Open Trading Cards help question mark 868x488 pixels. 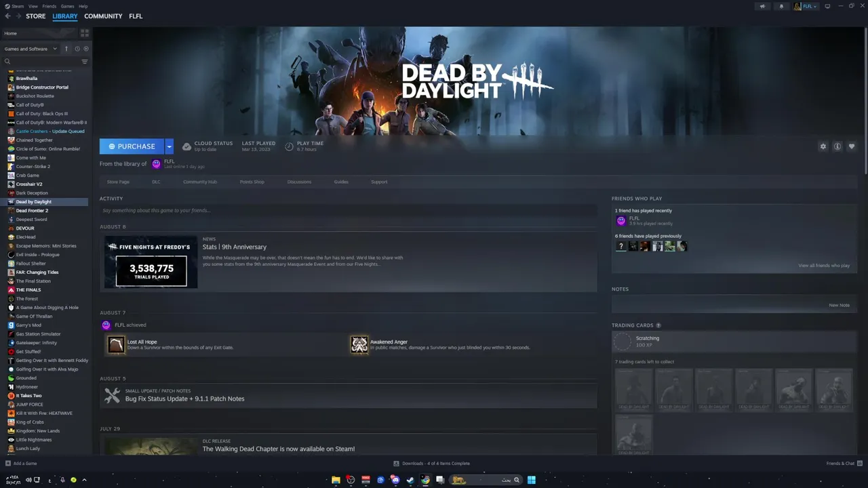tap(658, 325)
